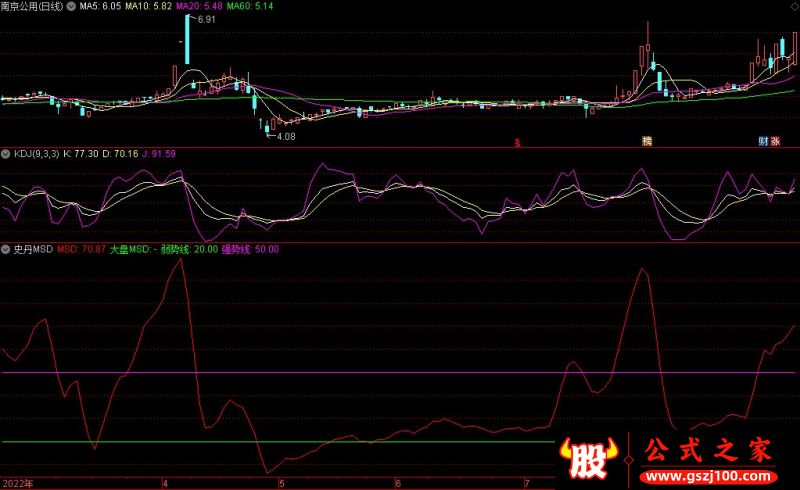Click the 6.91 high price label
Image resolution: width=800 pixels, height=490 pixels.
(x=205, y=20)
